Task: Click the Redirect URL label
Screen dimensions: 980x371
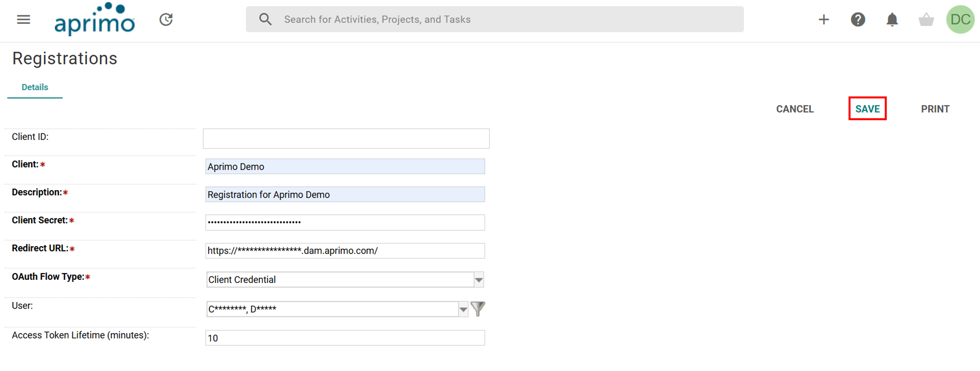Action: pyautogui.click(x=40, y=248)
